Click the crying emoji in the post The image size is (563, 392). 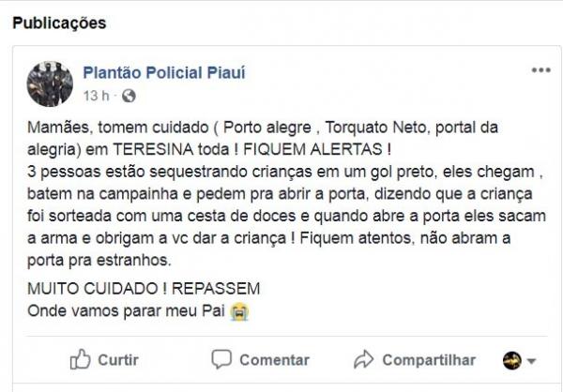click(x=239, y=311)
